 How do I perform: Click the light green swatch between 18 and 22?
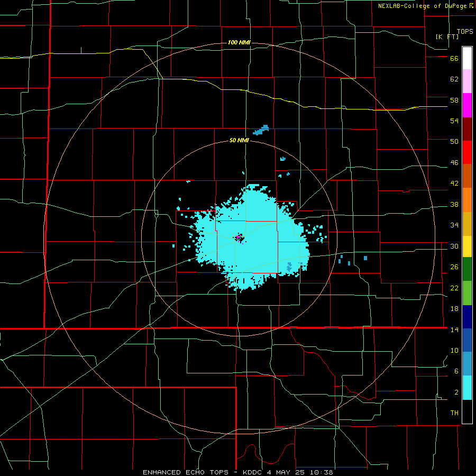467,293
